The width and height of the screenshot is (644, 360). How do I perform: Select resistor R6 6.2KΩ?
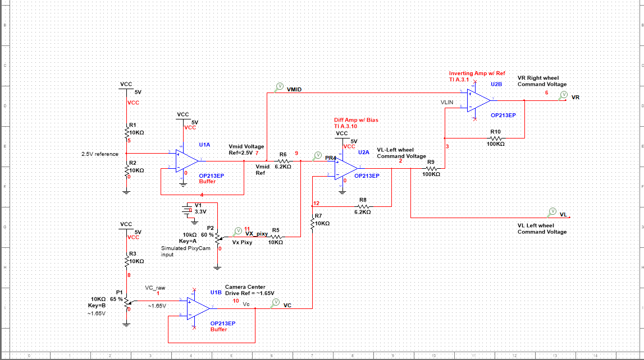pyautogui.click(x=284, y=160)
